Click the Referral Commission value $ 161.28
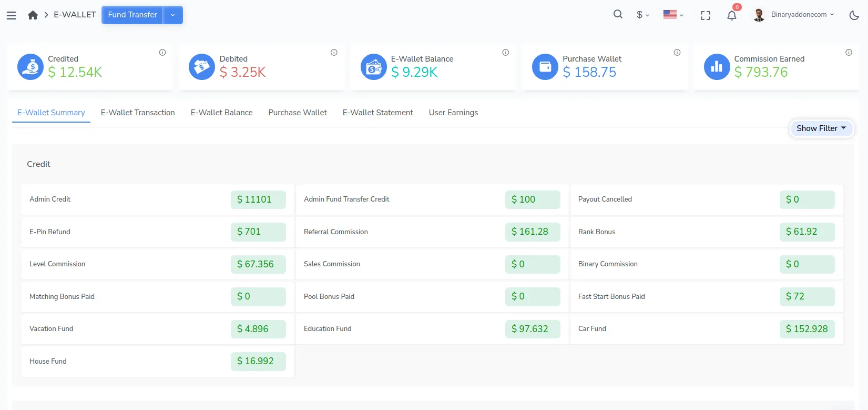 pyautogui.click(x=533, y=232)
